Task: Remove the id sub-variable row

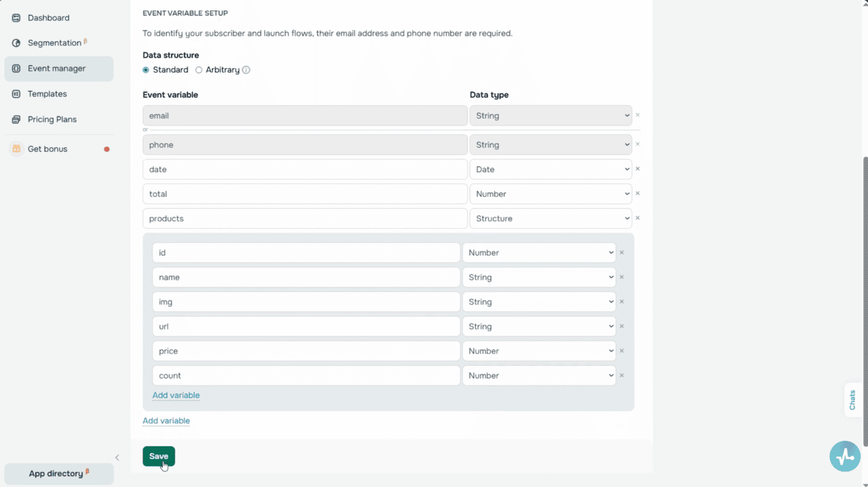Action: (x=622, y=252)
